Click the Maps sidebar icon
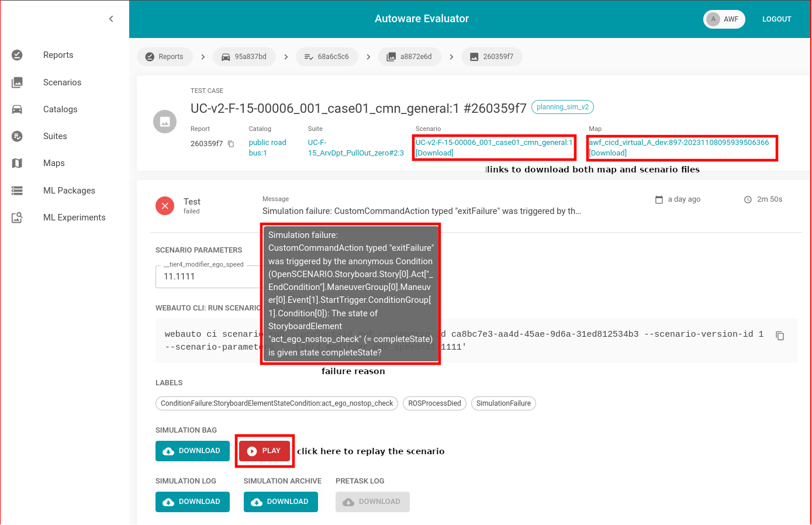Screen dimensions: 812x525 pyautogui.click(x=18, y=163)
